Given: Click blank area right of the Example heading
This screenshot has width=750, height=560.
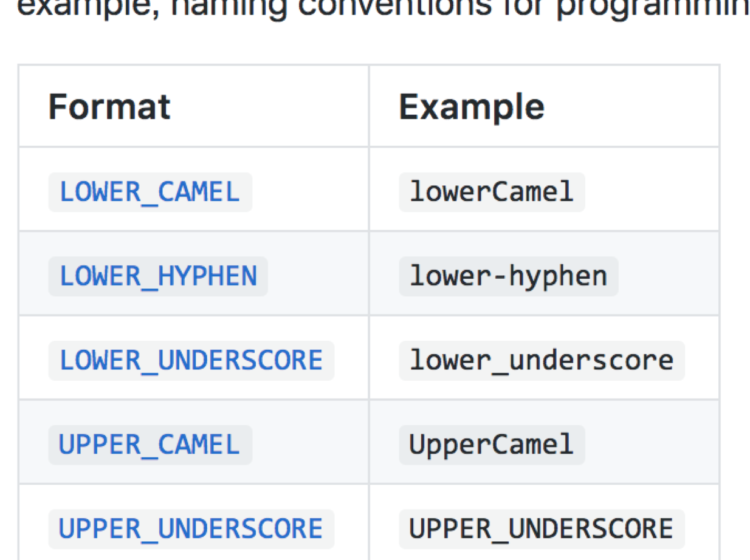Looking at the screenshot, I should click(x=632, y=107).
